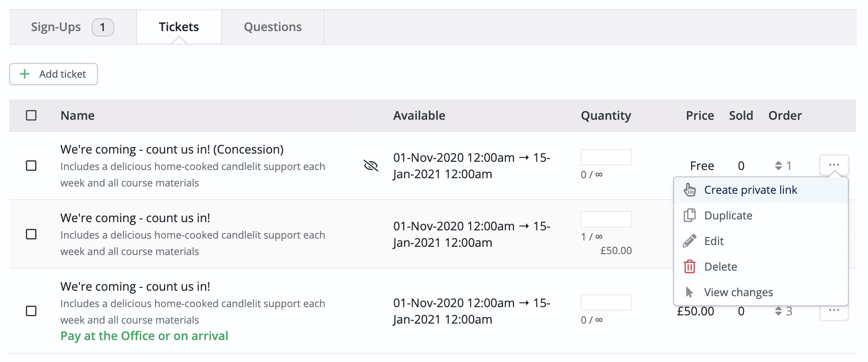Click the pencil icon beside Edit
This screenshot has width=868, height=362.
pos(689,241)
